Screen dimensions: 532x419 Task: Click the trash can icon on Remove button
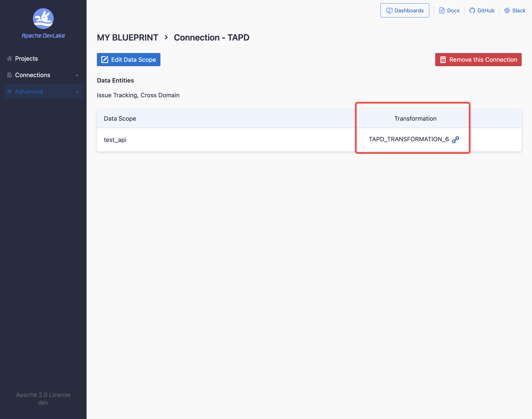click(x=443, y=60)
